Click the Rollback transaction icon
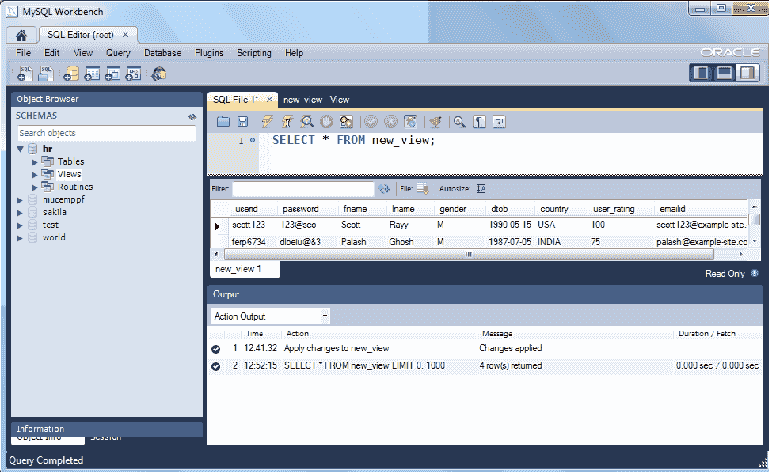This screenshot has height=472, width=769. (x=390, y=122)
